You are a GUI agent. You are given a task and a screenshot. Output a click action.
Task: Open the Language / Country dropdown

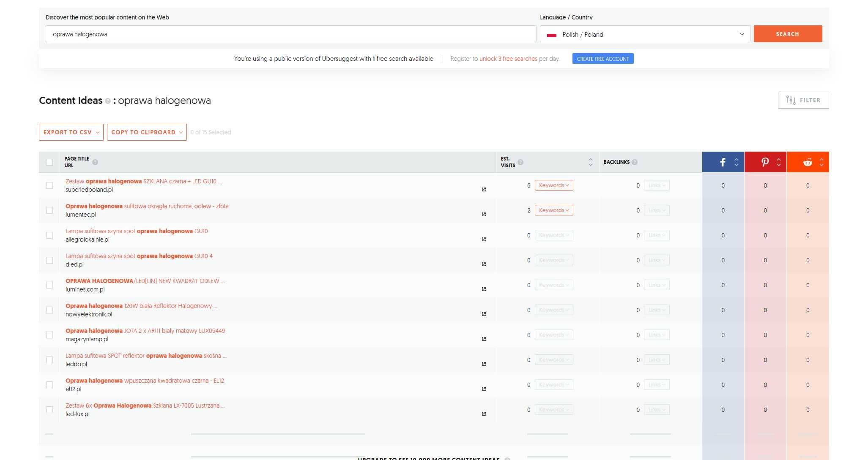pos(645,34)
